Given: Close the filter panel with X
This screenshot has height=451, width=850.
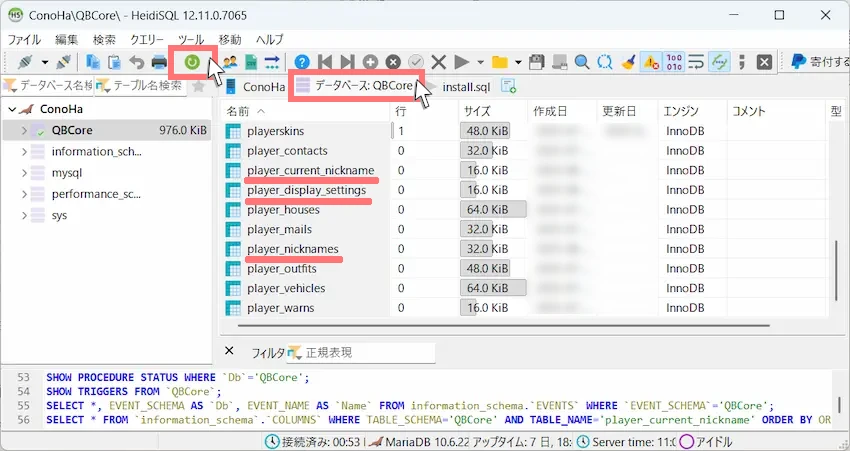Looking at the screenshot, I should pyautogui.click(x=229, y=351).
